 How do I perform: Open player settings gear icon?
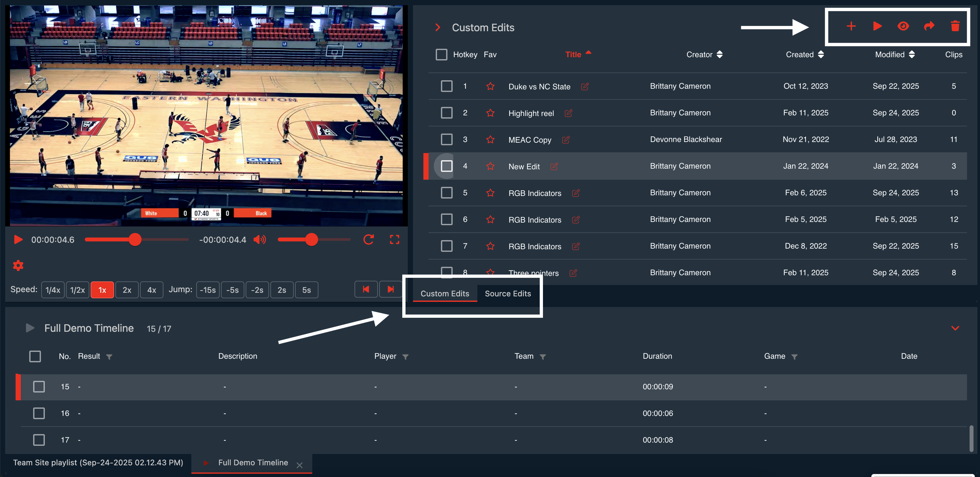pos(18,265)
